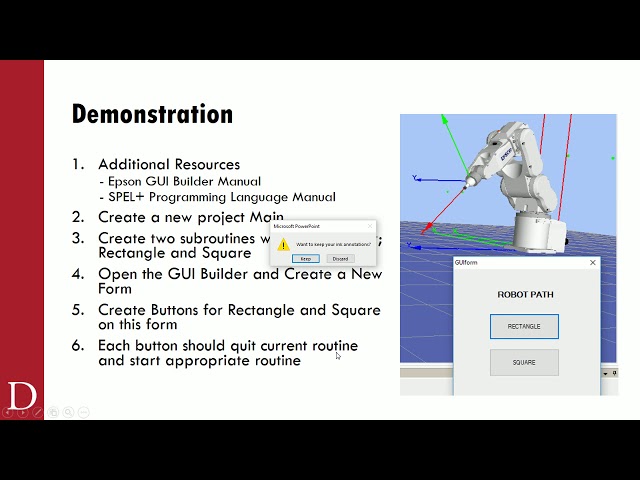Click 'SPEL+ Programming Language Manual' sub-item

pyautogui.click(x=222, y=197)
